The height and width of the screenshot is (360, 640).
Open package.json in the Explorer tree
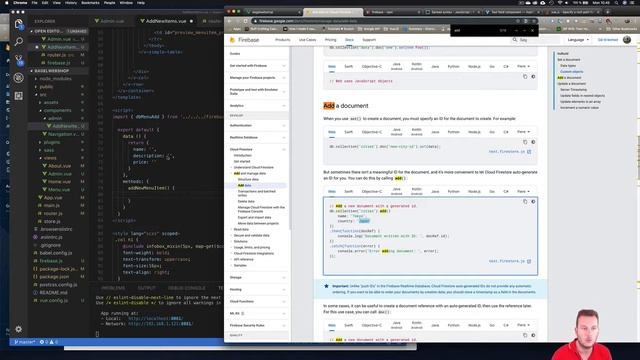click(54, 277)
